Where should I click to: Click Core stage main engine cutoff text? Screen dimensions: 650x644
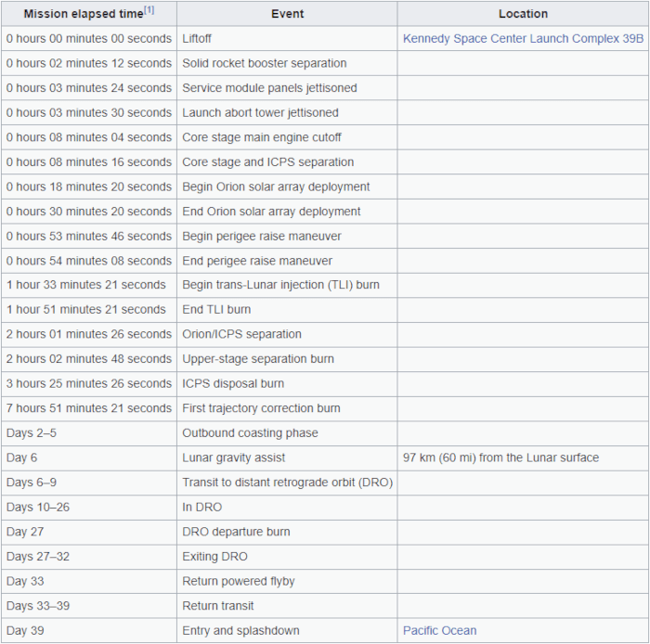tap(261, 137)
